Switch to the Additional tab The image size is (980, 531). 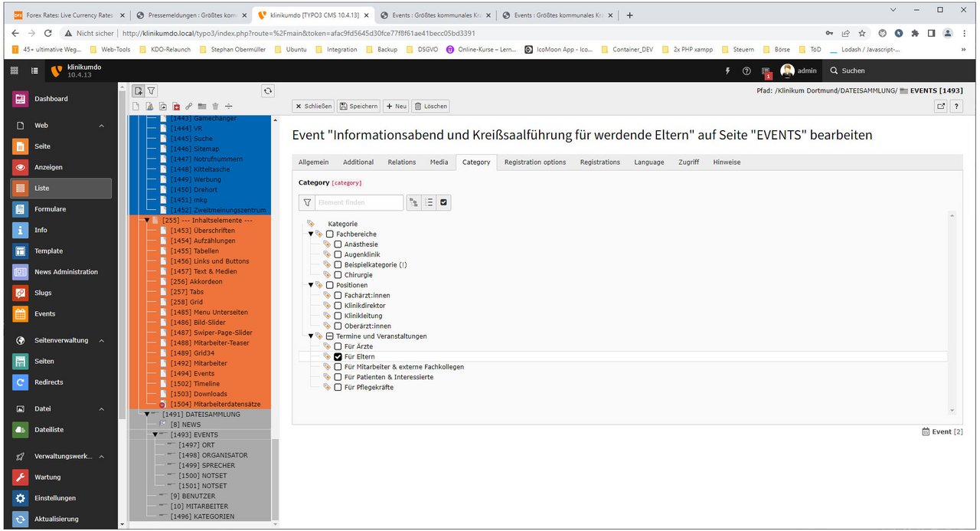tap(358, 162)
